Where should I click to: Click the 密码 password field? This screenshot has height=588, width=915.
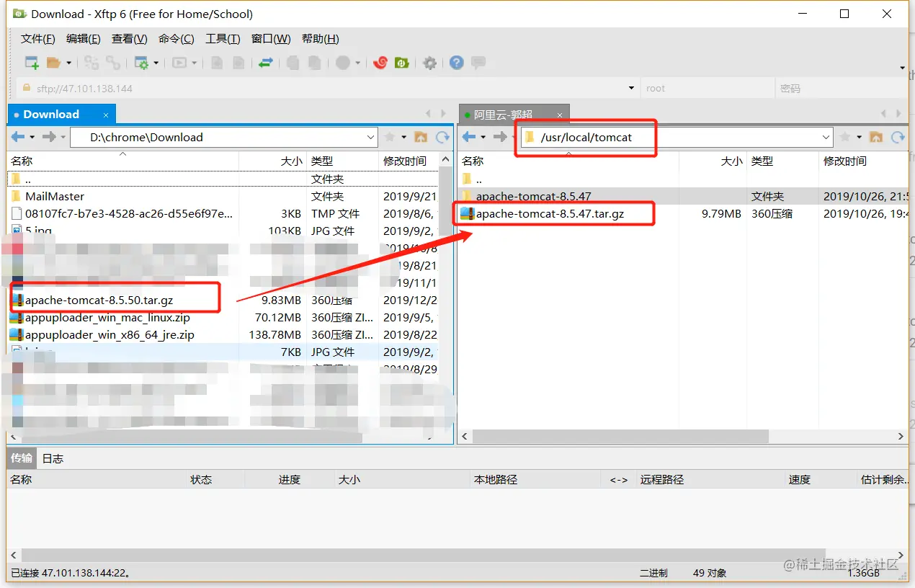tap(842, 89)
